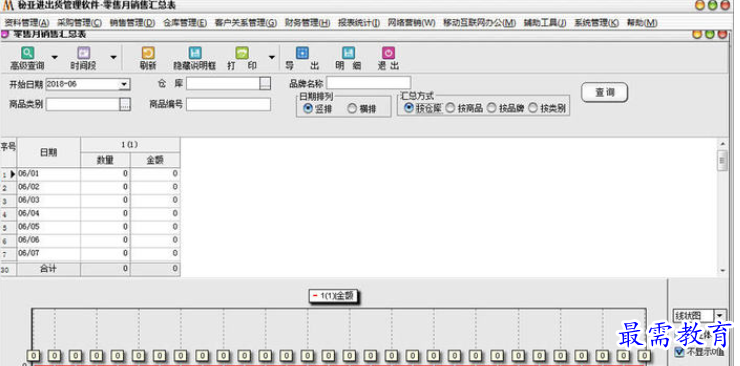
Task: Open the 销售管理(D) menu
Action: coord(132,23)
